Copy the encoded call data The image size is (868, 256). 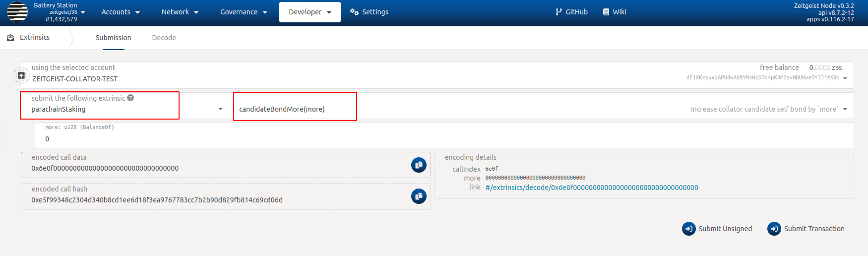(419, 165)
